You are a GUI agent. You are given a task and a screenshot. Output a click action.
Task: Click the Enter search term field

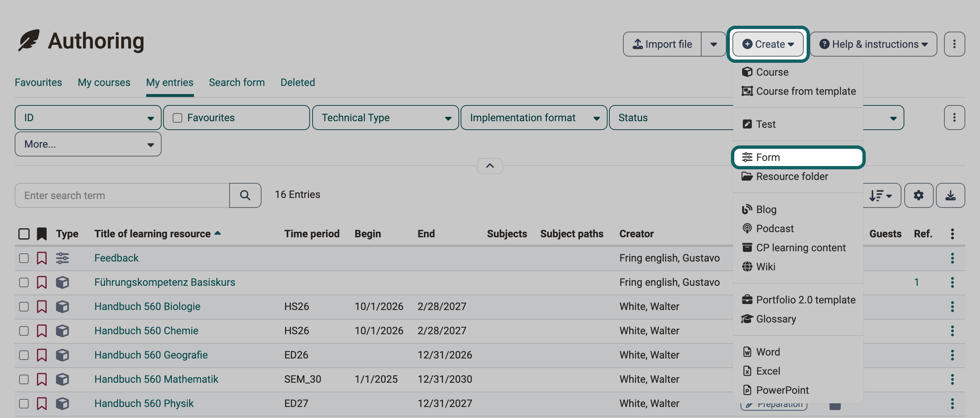pos(122,195)
